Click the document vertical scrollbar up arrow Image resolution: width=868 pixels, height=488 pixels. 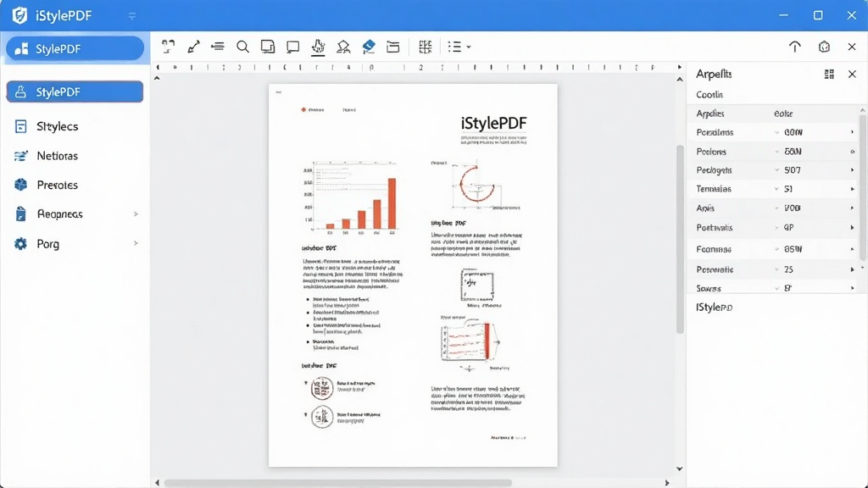(680, 80)
